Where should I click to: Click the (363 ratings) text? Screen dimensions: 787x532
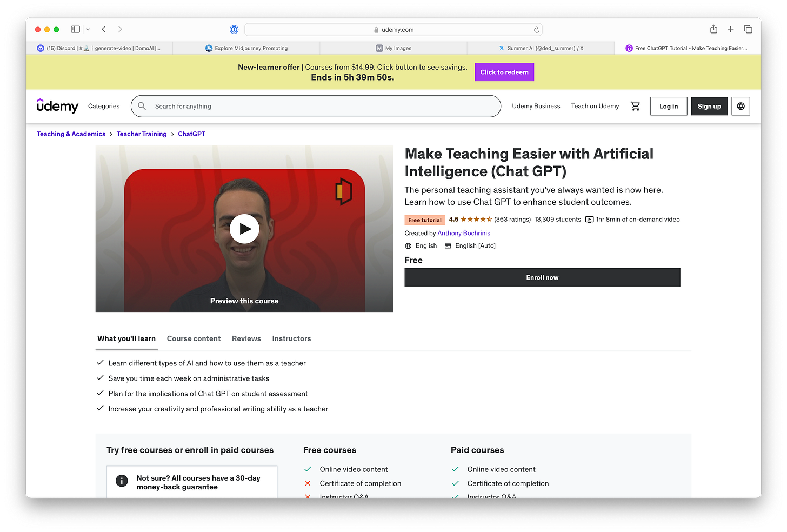click(512, 220)
